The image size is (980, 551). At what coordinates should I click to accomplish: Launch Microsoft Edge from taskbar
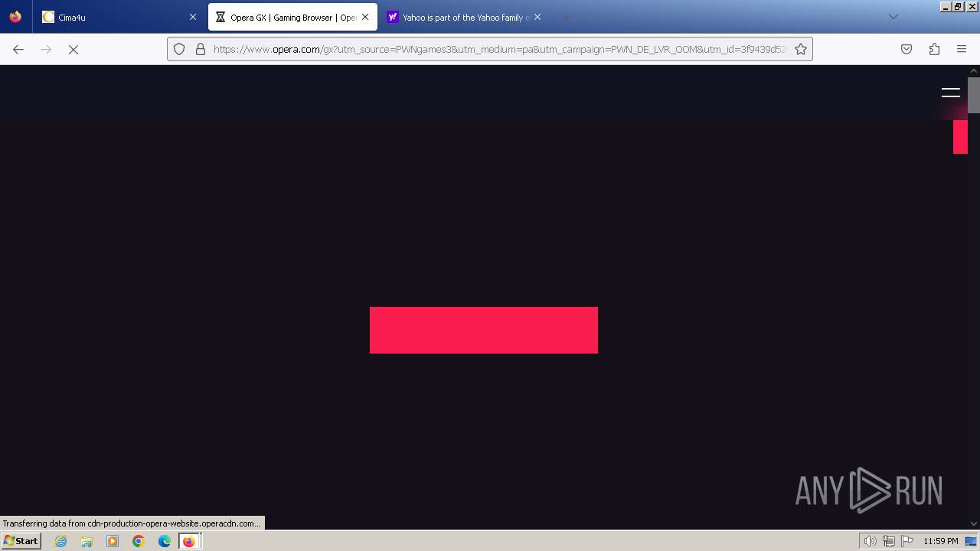pyautogui.click(x=165, y=541)
